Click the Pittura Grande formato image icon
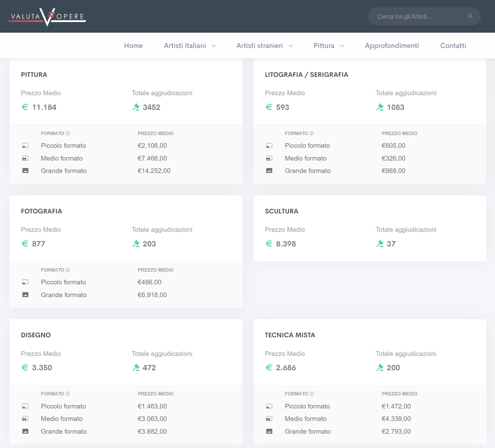The height and width of the screenshot is (448, 495). tap(26, 171)
